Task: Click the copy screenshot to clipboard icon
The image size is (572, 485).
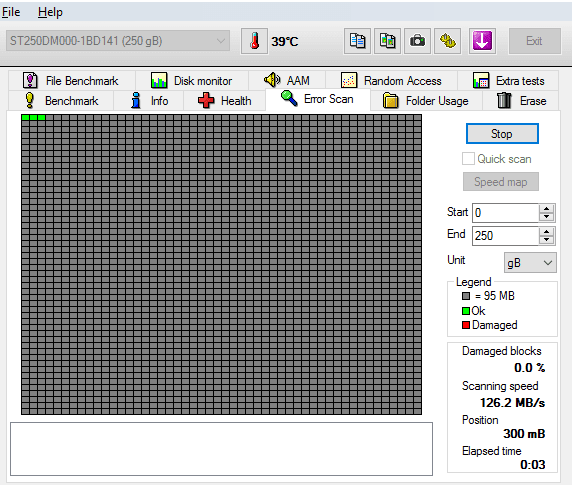Action: coord(387,41)
